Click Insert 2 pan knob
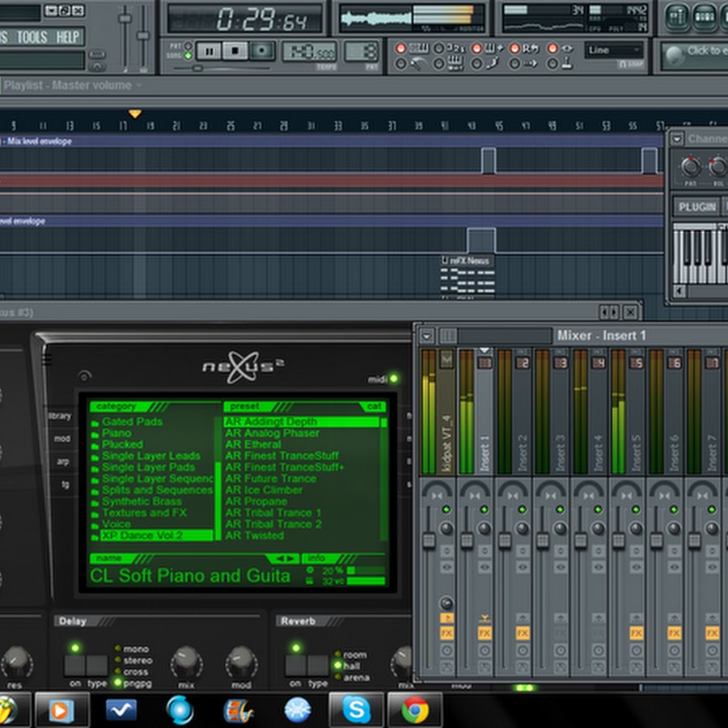The height and width of the screenshot is (728, 728). point(523,528)
